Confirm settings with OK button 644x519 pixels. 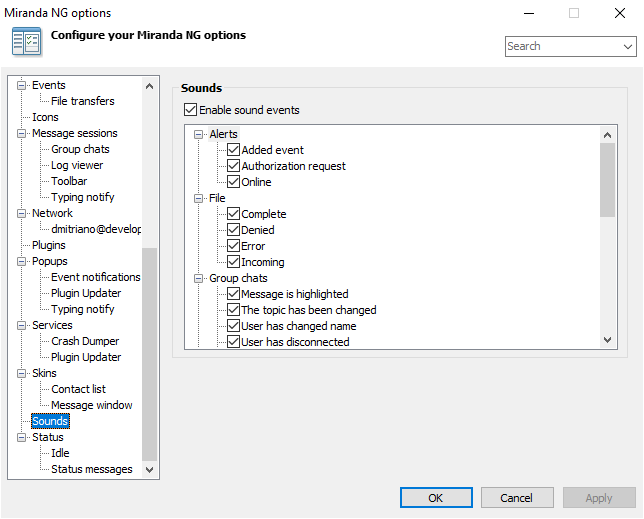436,498
